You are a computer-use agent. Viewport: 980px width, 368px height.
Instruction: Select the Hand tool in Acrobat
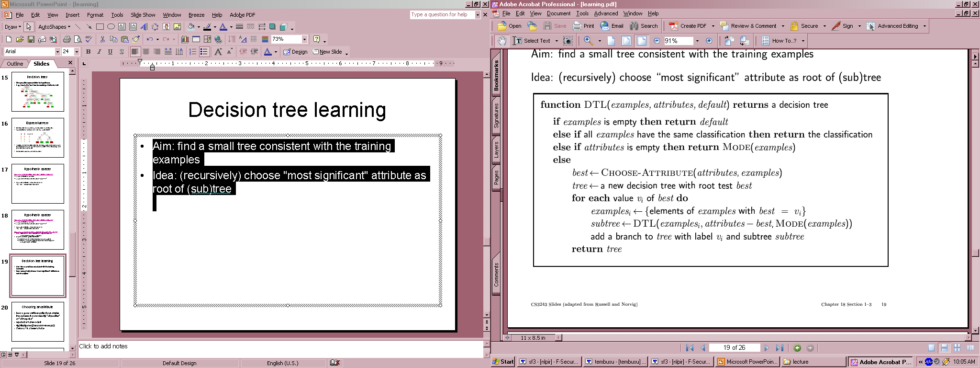(x=501, y=41)
